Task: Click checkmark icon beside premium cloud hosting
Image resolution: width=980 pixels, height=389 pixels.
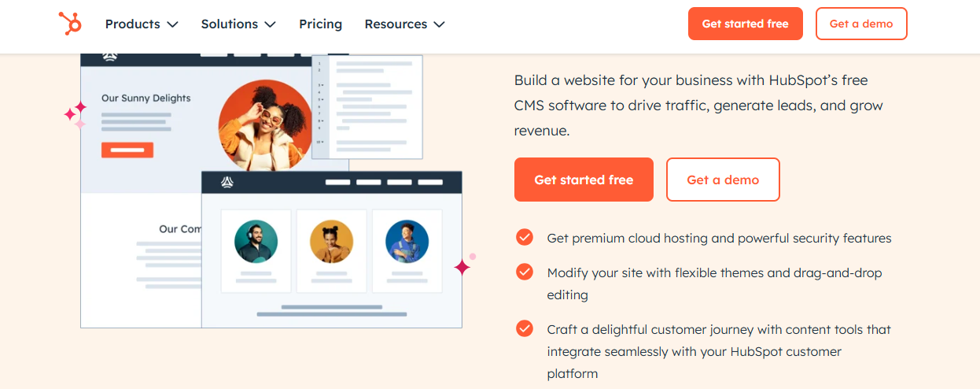Action: tap(525, 237)
